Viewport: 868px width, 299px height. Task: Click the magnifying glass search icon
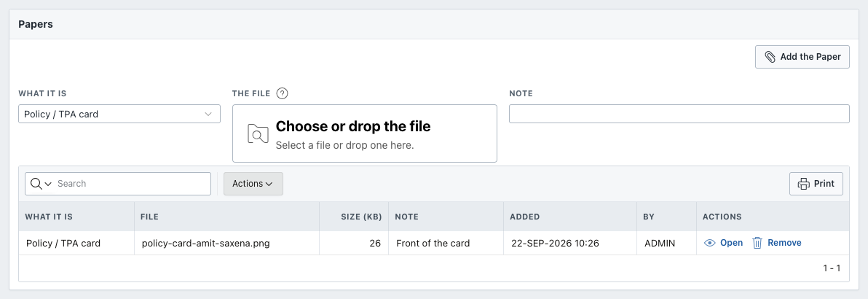(x=36, y=184)
